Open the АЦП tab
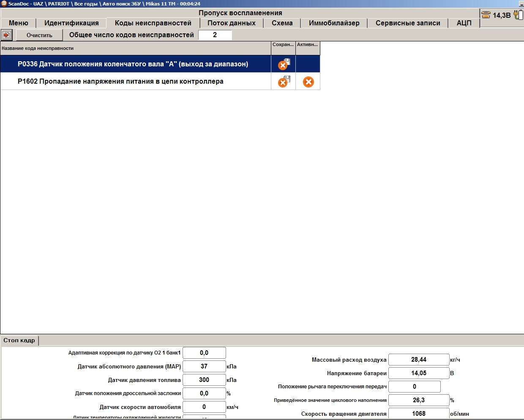524x420 pixels. (x=464, y=23)
